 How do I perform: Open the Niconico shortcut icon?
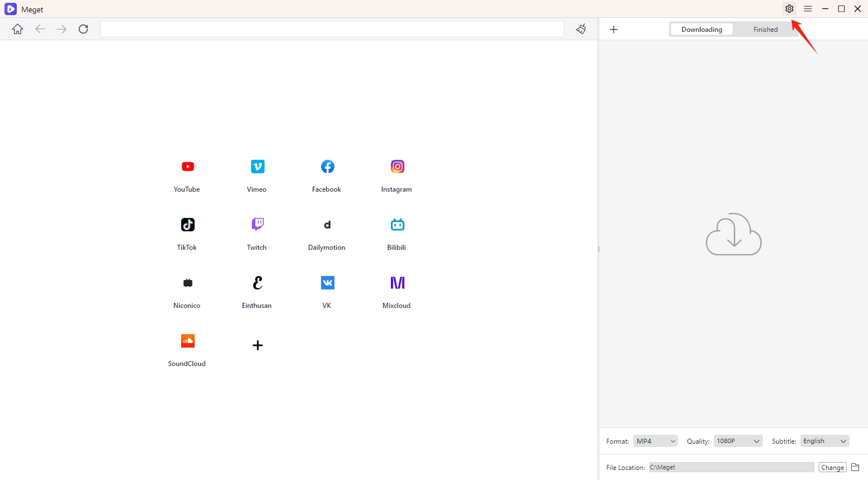(187, 283)
